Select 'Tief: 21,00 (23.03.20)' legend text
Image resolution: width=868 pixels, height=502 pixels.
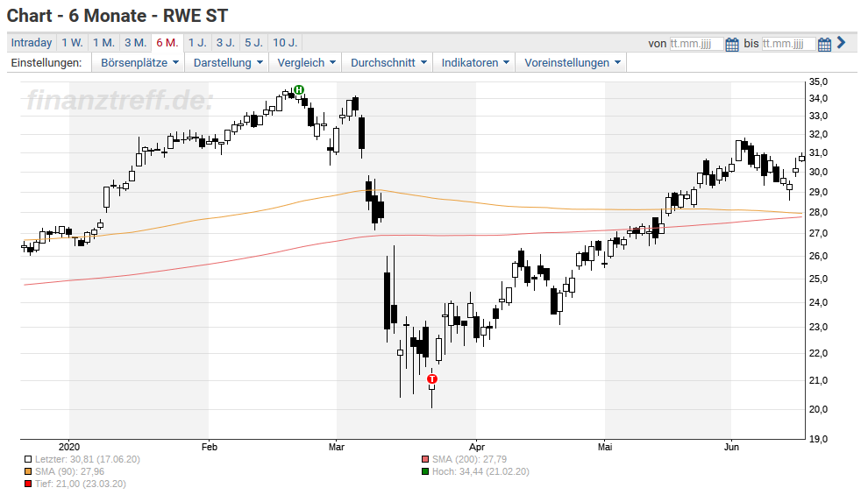(81, 484)
